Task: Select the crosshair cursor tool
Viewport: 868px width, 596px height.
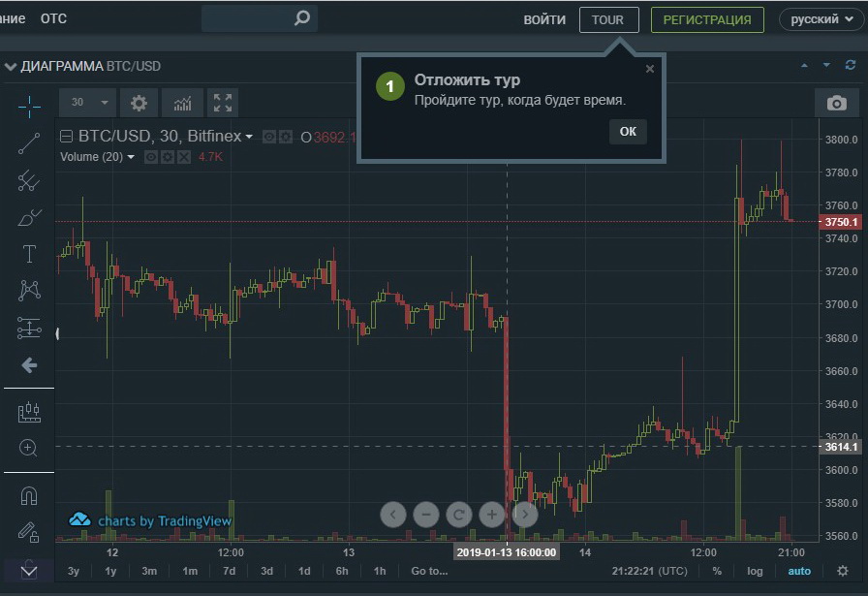Action: click(x=29, y=107)
